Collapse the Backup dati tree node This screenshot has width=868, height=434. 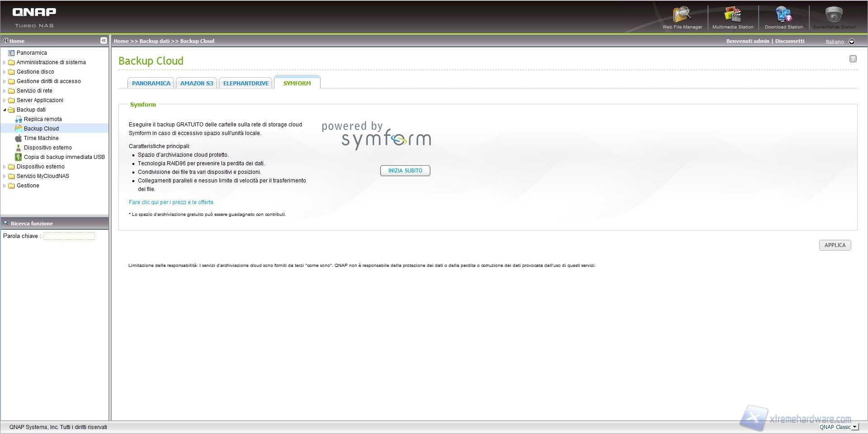pyautogui.click(x=5, y=110)
